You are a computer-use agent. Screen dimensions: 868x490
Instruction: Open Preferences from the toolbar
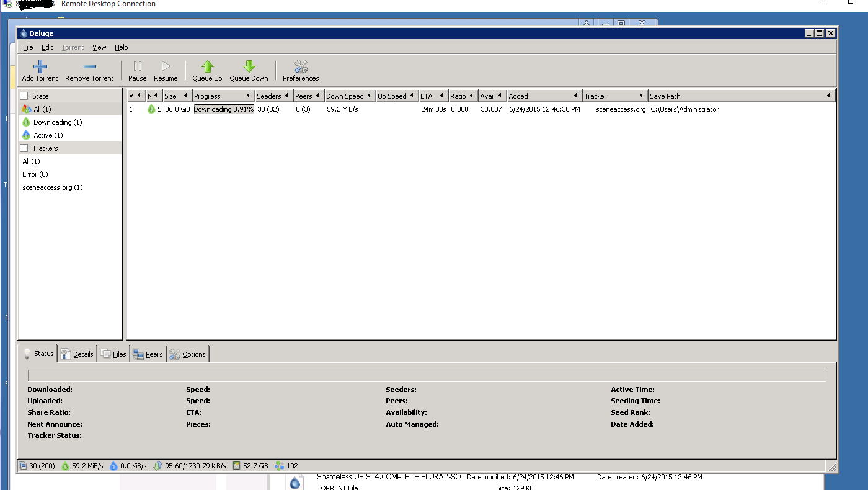301,71
